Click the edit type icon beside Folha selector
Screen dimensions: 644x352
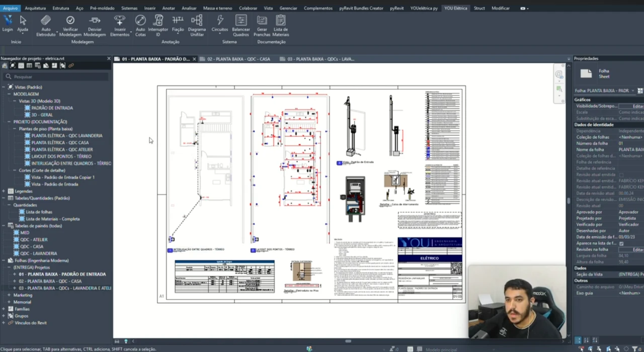click(640, 91)
